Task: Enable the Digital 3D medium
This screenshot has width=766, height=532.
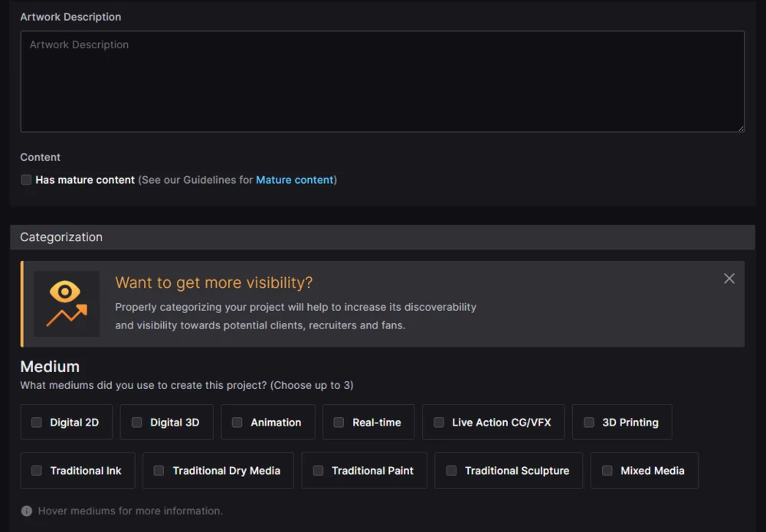Action: tap(137, 423)
